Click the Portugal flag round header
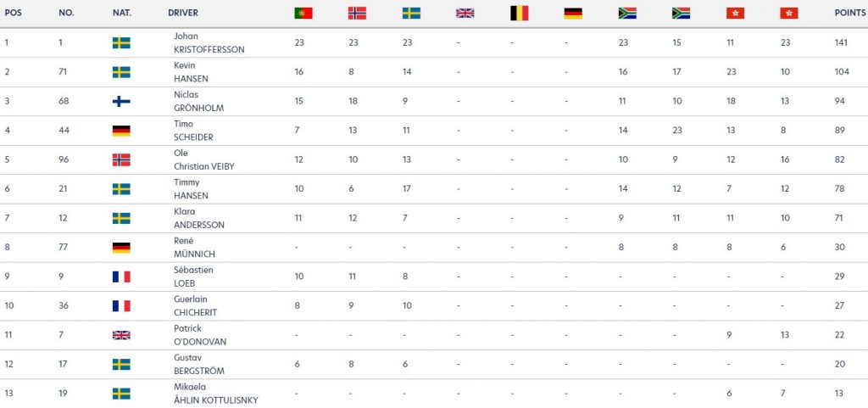 pos(303,14)
